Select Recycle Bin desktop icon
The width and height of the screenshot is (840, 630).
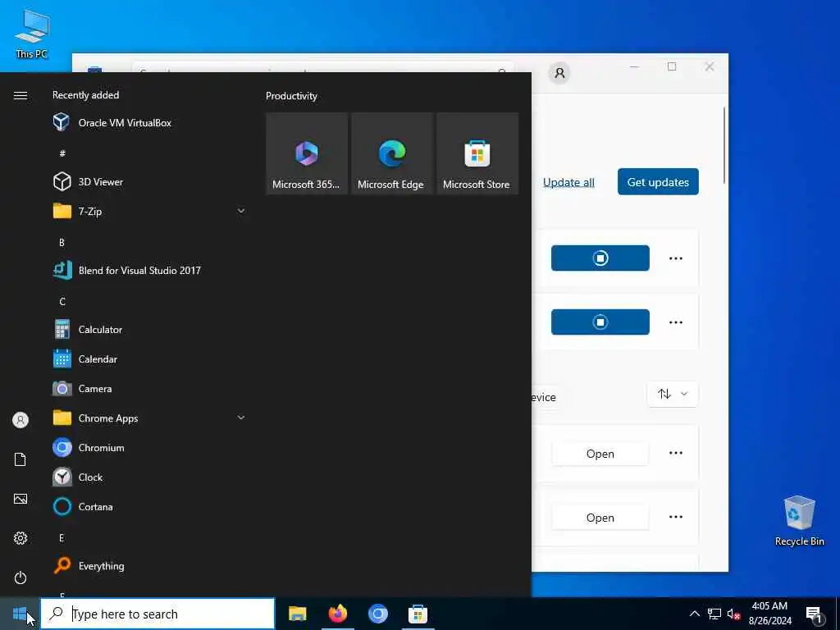799,521
